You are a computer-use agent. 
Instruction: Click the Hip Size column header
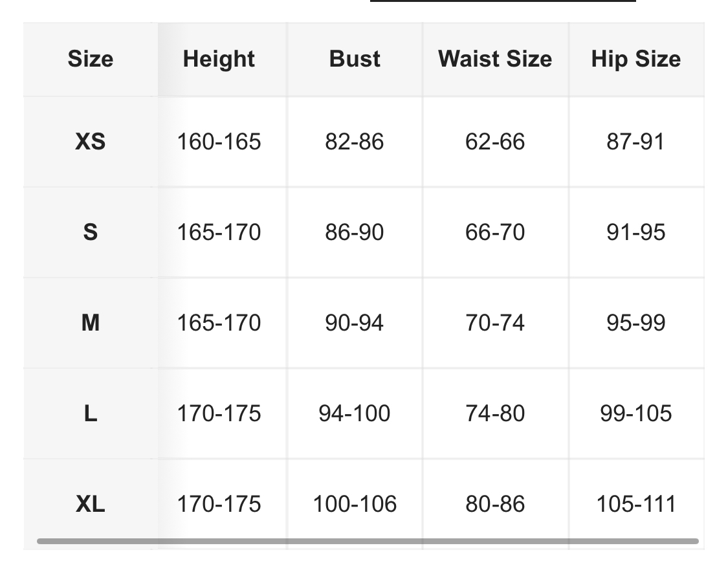(635, 59)
